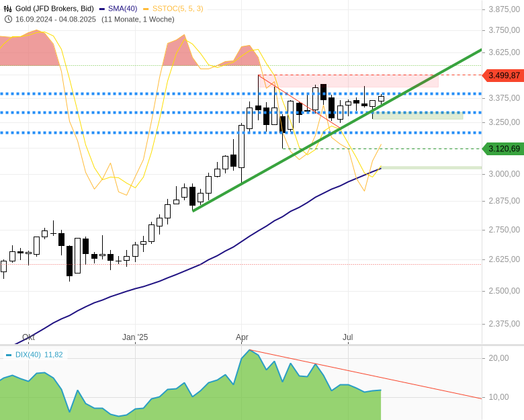This screenshot has width=524, height=420.
Task: Click the 2.875,00 price axis label
Action: 505,201
